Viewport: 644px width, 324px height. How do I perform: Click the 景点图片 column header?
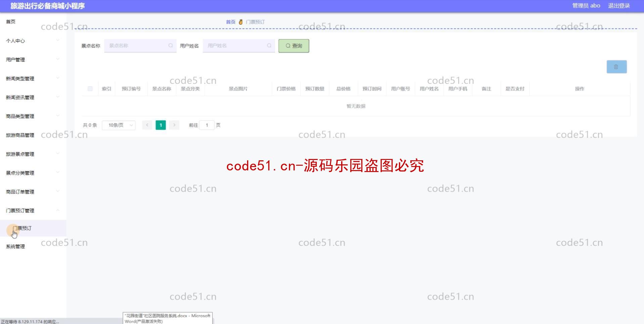(238, 89)
